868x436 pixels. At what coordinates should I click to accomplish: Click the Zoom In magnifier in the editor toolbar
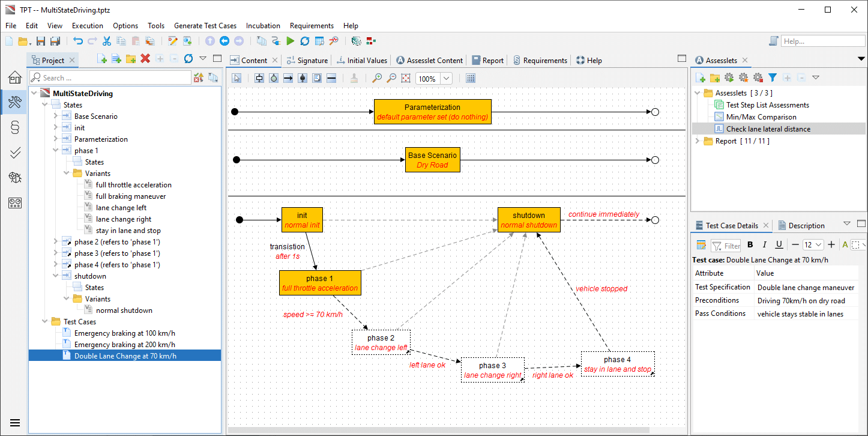click(x=376, y=78)
